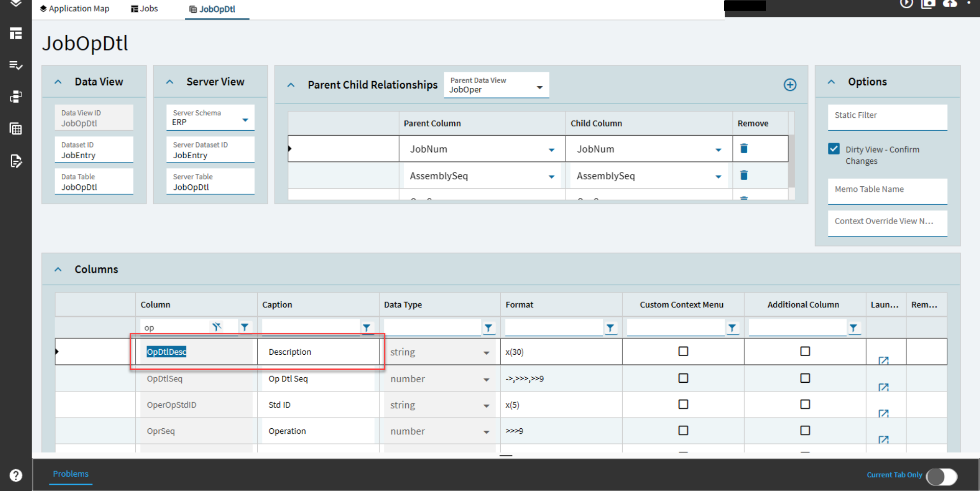The height and width of the screenshot is (491, 980).
Task: Open the Application Map tab
Action: pyautogui.click(x=75, y=9)
